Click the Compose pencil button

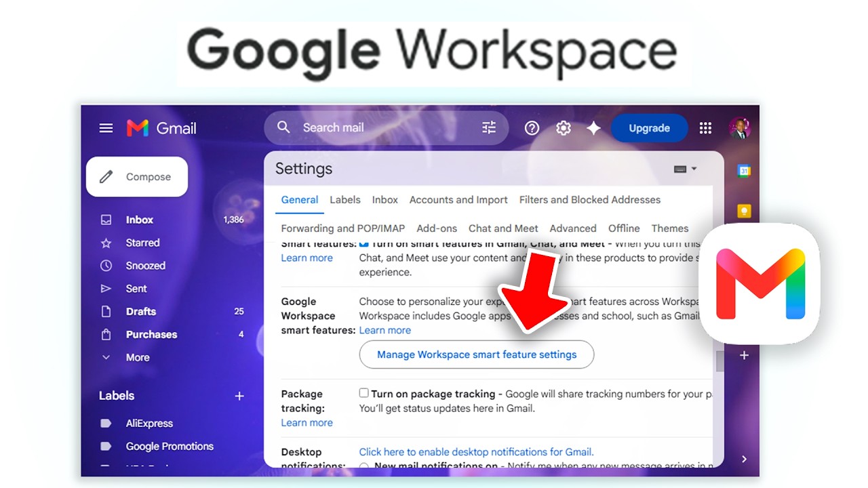[137, 177]
